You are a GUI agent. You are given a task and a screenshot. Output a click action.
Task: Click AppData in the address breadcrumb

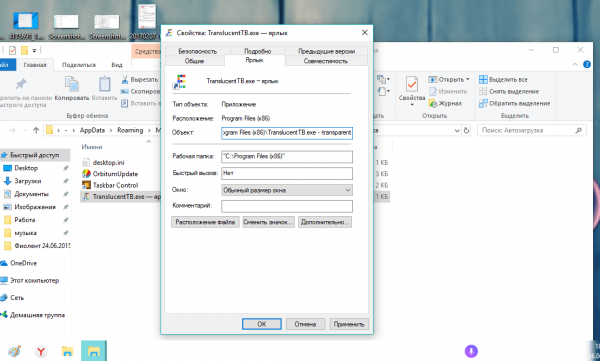[92, 130]
